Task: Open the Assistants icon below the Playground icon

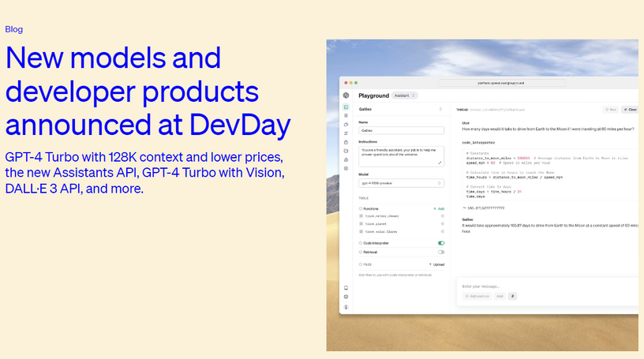Action: point(346,116)
